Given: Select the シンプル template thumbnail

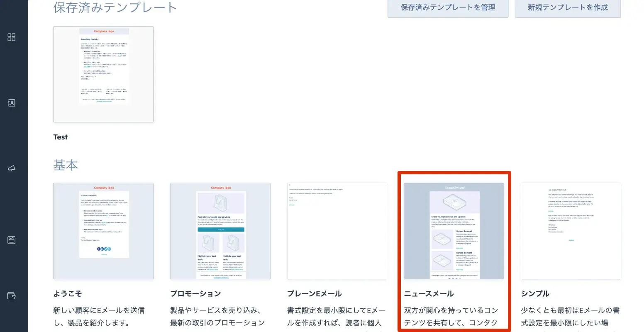Looking at the screenshot, I should pyautogui.click(x=571, y=231).
